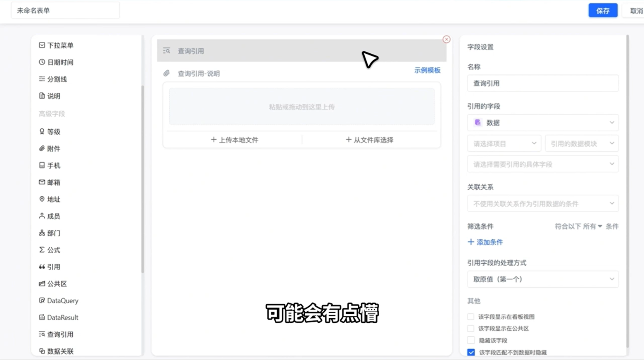Choose the 分割线 divider icon
This screenshot has width=644, height=360.
(42, 79)
